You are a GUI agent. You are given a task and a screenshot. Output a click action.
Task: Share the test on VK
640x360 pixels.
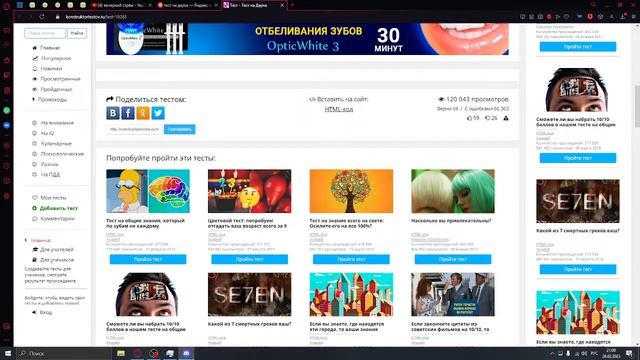pos(113,113)
